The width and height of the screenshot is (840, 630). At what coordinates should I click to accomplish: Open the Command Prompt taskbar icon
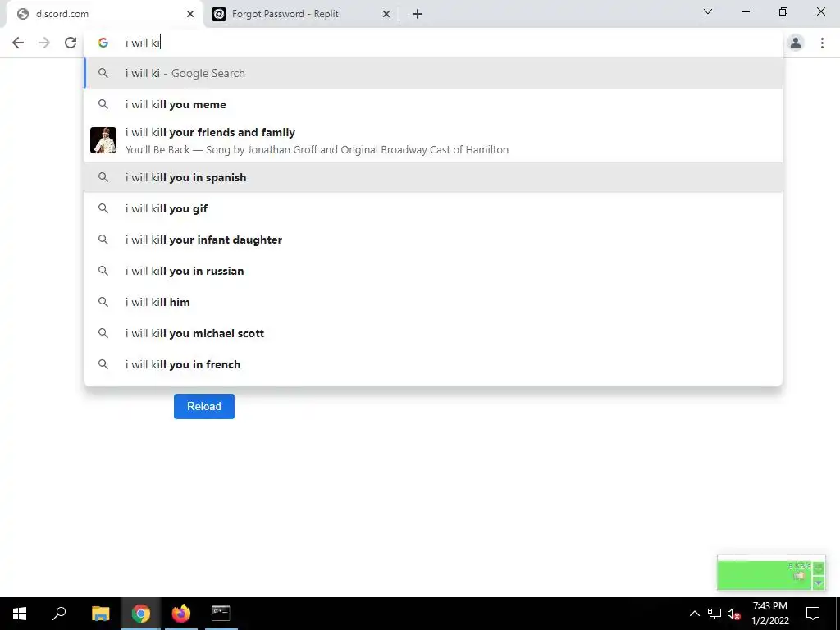click(x=221, y=614)
